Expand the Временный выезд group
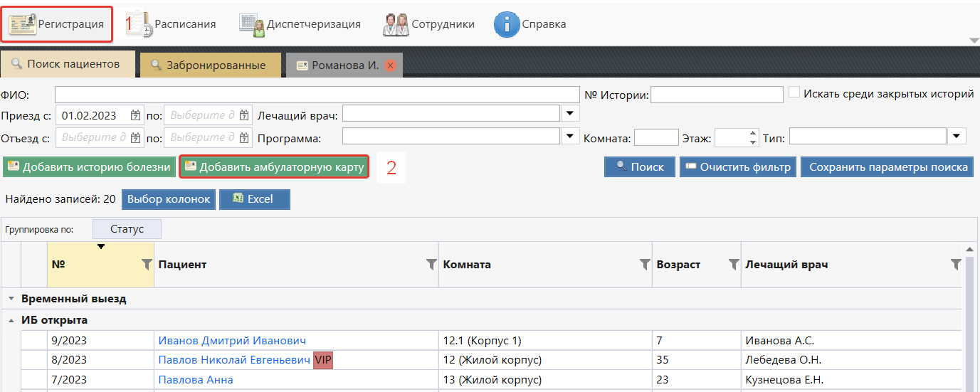 tap(11, 299)
